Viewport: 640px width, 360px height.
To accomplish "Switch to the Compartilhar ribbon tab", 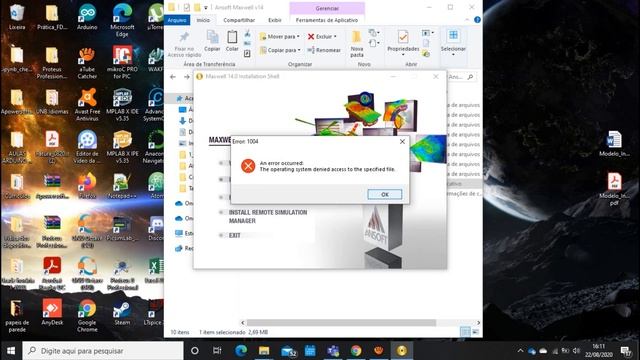I will [x=239, y=20].
